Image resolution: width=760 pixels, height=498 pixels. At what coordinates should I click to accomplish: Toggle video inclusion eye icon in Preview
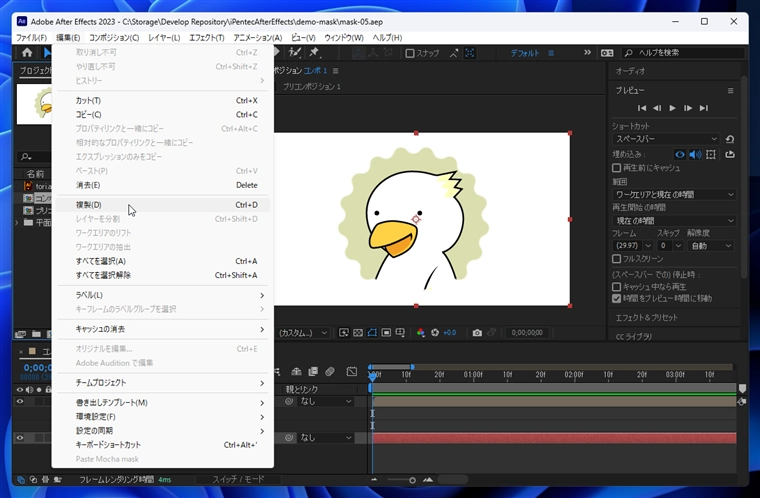point(680,154)
